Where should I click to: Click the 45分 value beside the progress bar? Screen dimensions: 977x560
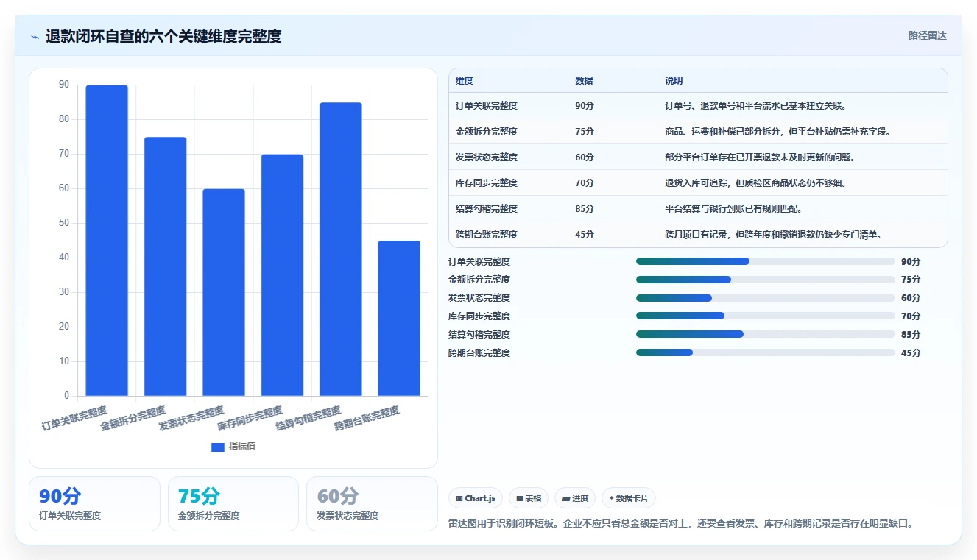[x=911, y=352]
